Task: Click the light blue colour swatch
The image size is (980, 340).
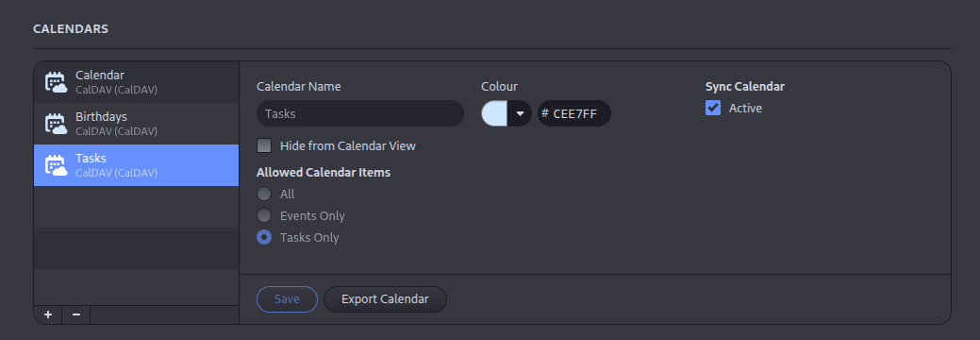Action: coord(494,113)
